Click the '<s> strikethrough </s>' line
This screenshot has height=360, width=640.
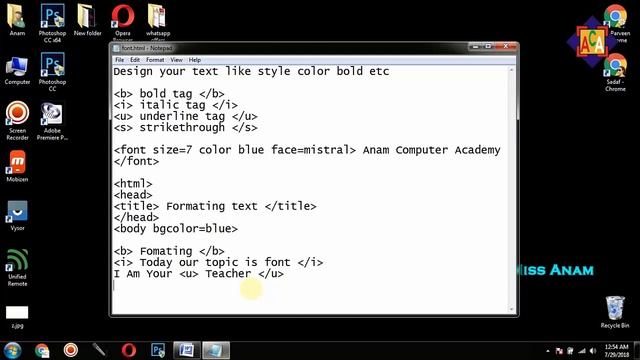(x=185, y=127)
